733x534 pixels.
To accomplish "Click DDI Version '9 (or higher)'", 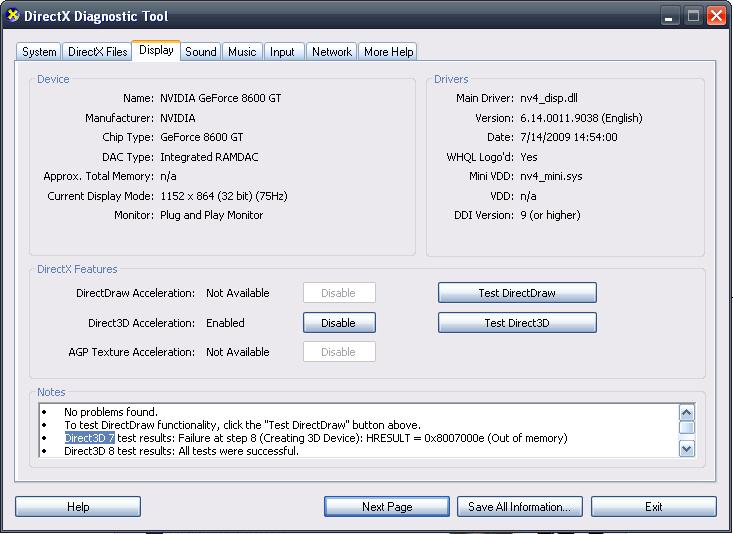I will pyautogui.click(x=550, y=215).
